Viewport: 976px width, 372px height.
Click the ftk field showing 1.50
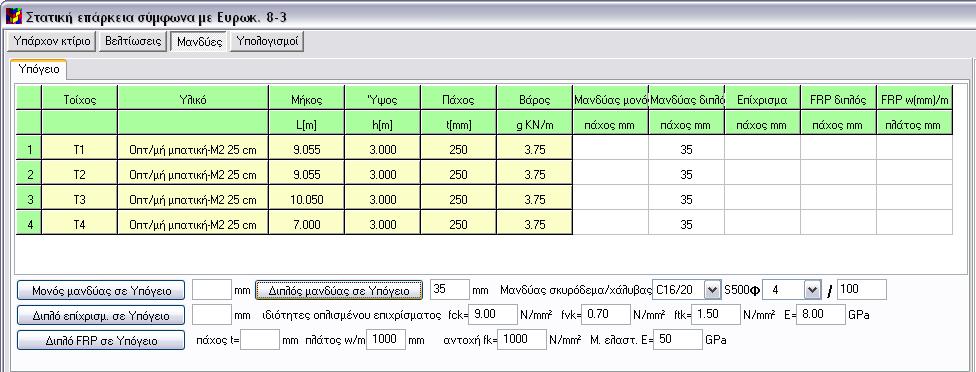715,315
